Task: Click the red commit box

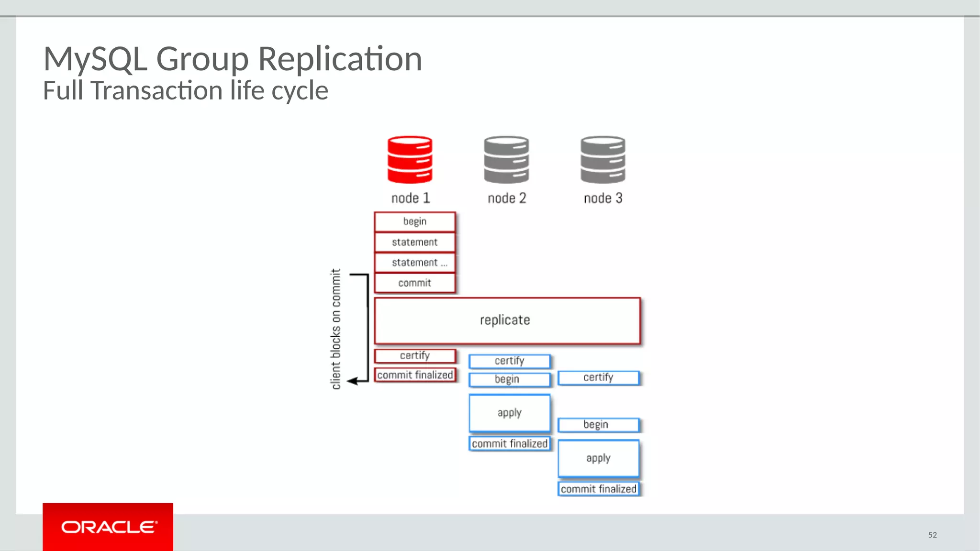Action: coord(414,283)
